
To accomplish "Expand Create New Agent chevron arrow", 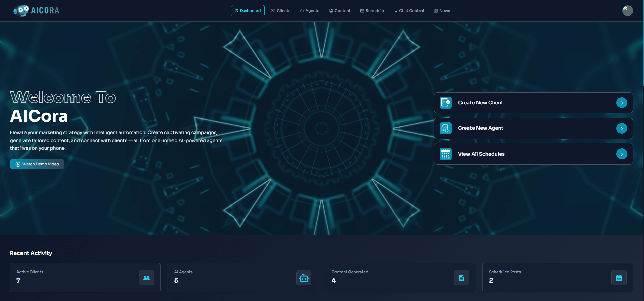I will 622,128.
